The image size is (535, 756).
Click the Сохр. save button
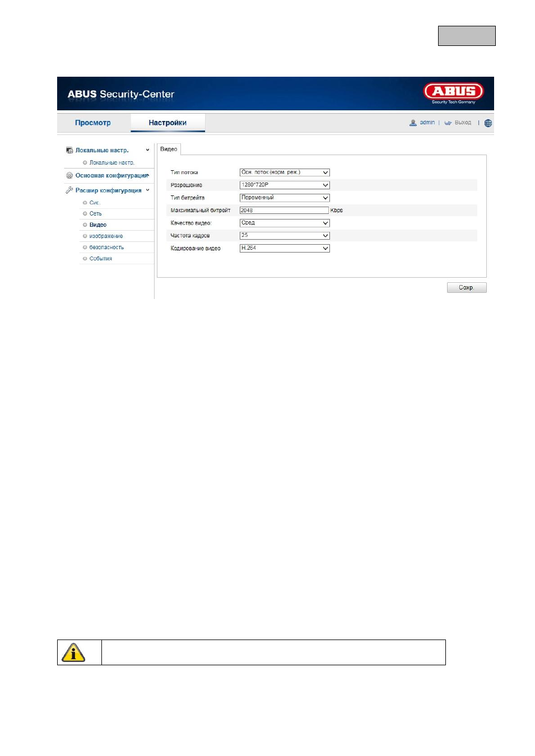click(x=467, y=287)
